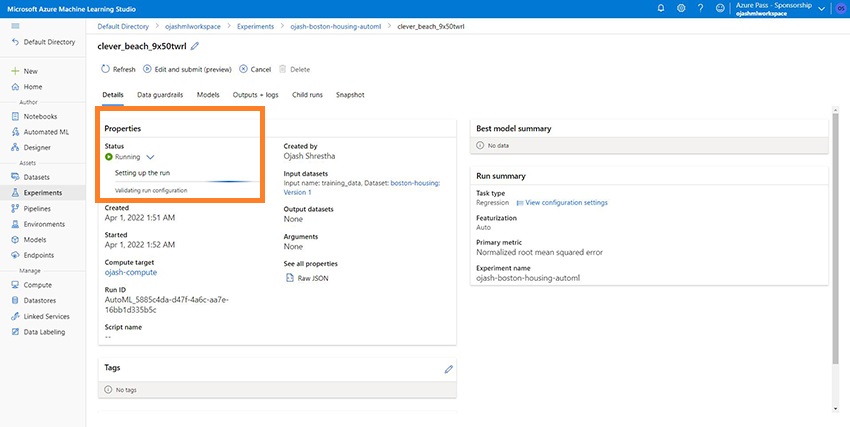The width and height of the screenshot is (850, 427).
Task: Click the help question mark icon
Action: pyautogui.click(x=700, y=8)
